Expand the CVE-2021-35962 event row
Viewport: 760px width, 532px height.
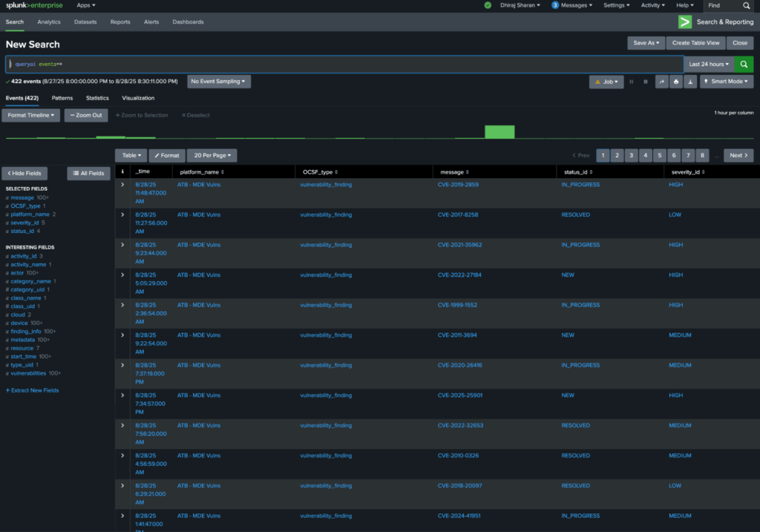122,245
